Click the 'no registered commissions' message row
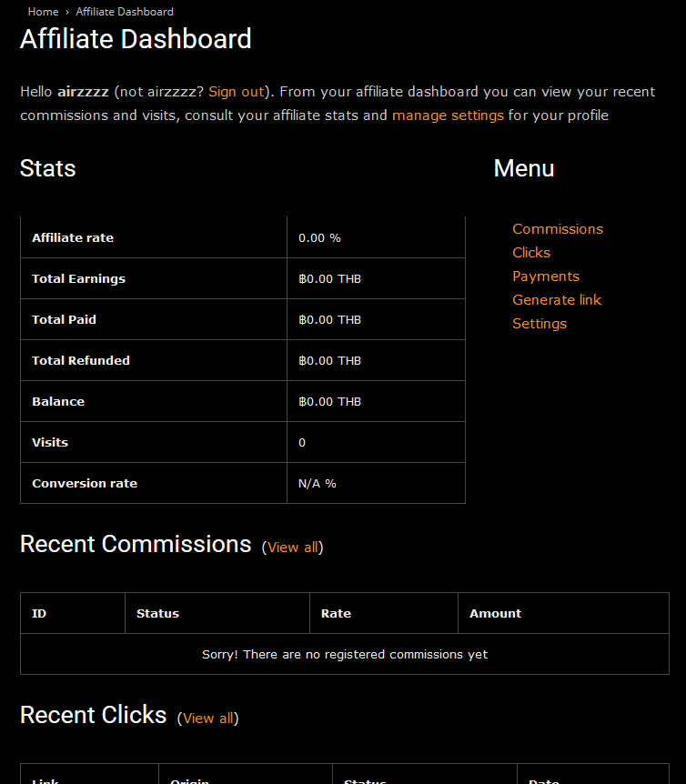Viewport: 686px width, 784px height. click(x=344, y=655)
